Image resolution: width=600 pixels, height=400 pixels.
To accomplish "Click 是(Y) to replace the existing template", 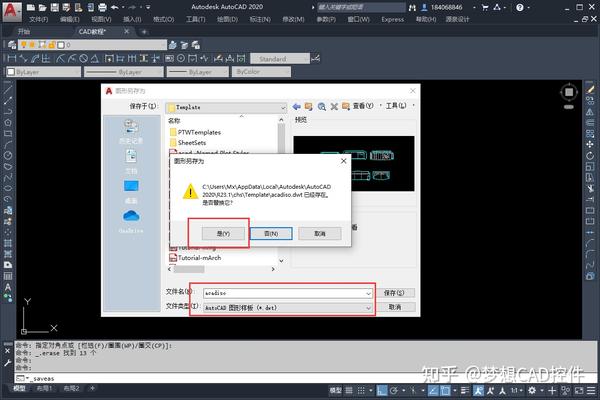I will click(x=223, y=233).
